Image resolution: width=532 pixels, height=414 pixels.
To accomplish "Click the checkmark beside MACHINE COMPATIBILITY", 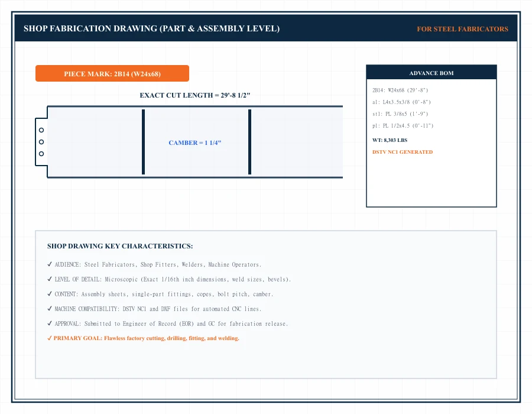I will pos(50,309).
